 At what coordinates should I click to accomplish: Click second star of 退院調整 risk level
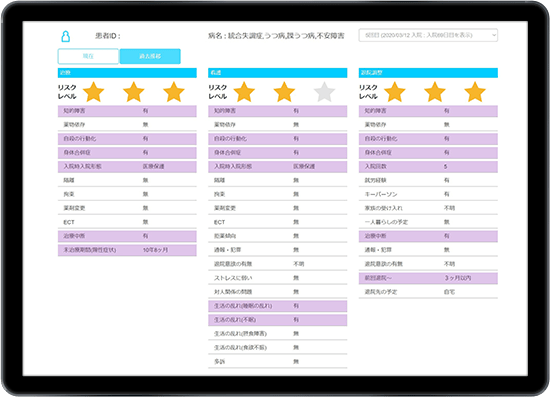click(x=435, y=92)
